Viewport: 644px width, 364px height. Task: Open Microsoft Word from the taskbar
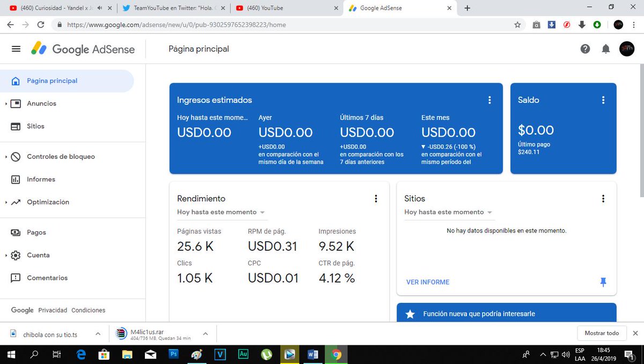point(313,354)
